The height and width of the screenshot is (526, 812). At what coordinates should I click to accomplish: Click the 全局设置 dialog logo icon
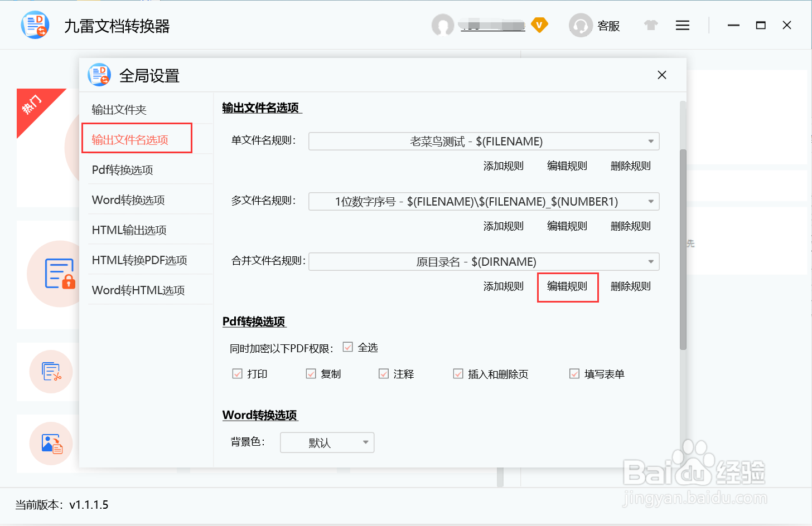coord(100,75)
